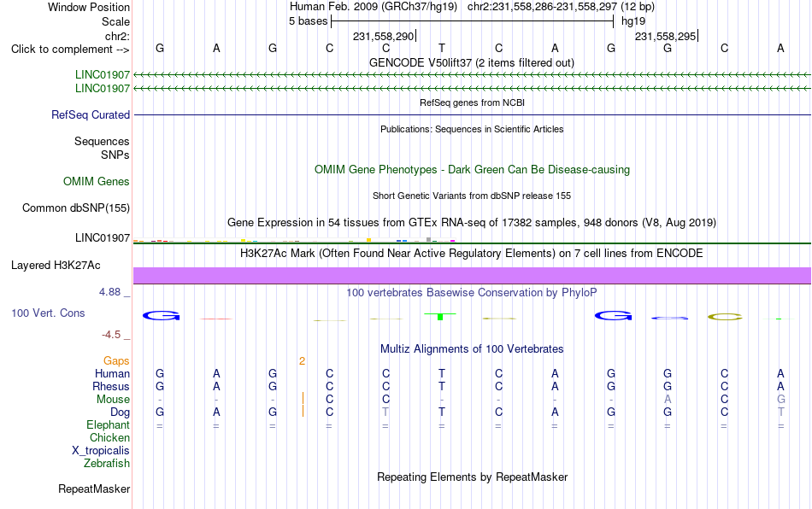Click the RepeatMasker track label
Image resolution: width=812 pixels, height=509 pixels.
94,489
